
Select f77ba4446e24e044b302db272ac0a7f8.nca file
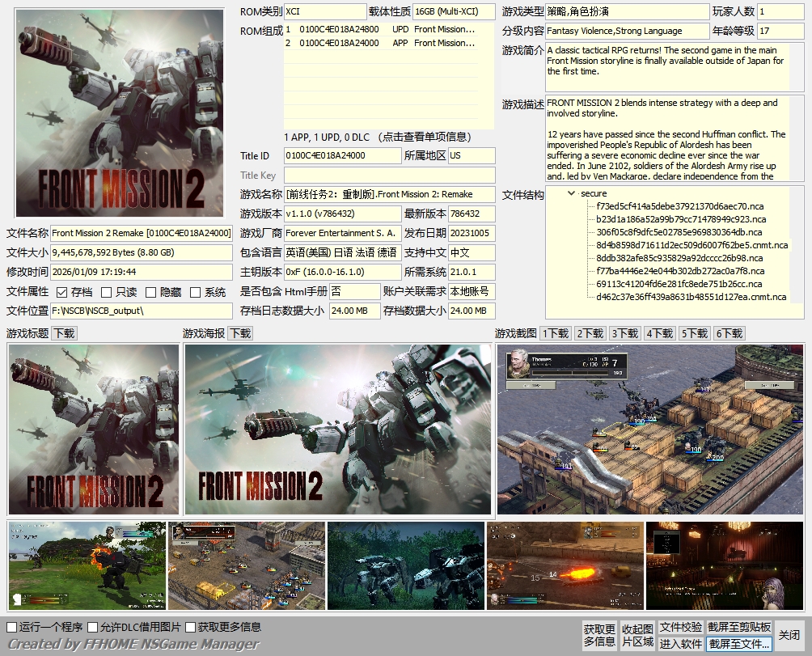pyautogui.click(x=680, y=271)
